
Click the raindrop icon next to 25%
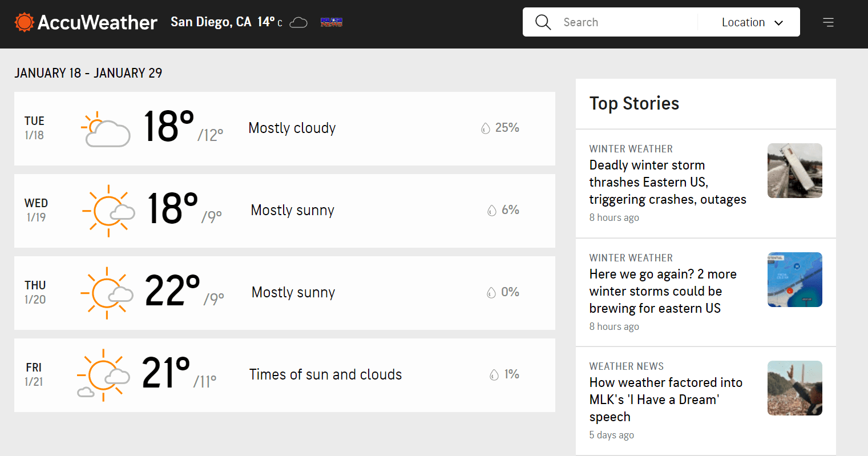point(486,128)
